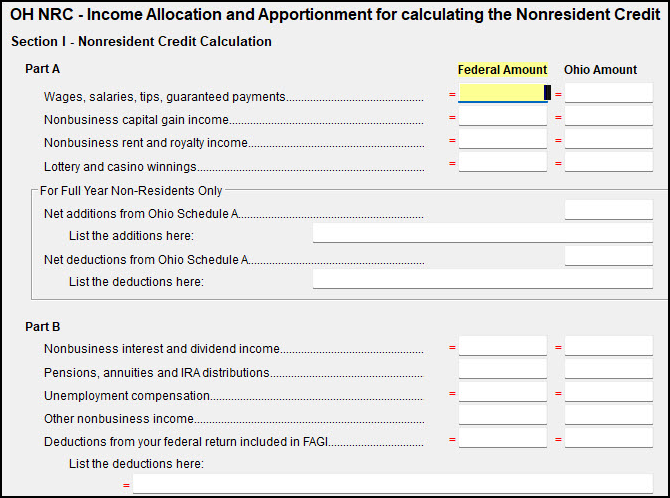
Task: Focus the Part A 'List the deductions here' field
Action: click(482, 280)
